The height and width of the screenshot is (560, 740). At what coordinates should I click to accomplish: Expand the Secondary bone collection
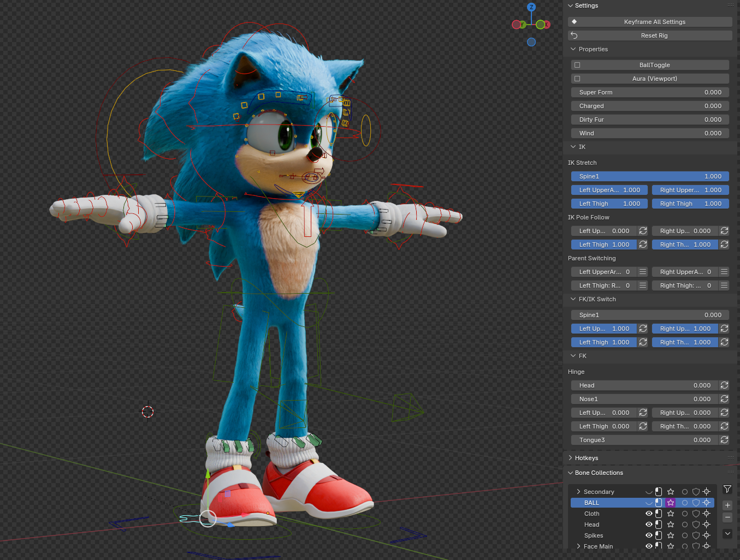[578, 491]
